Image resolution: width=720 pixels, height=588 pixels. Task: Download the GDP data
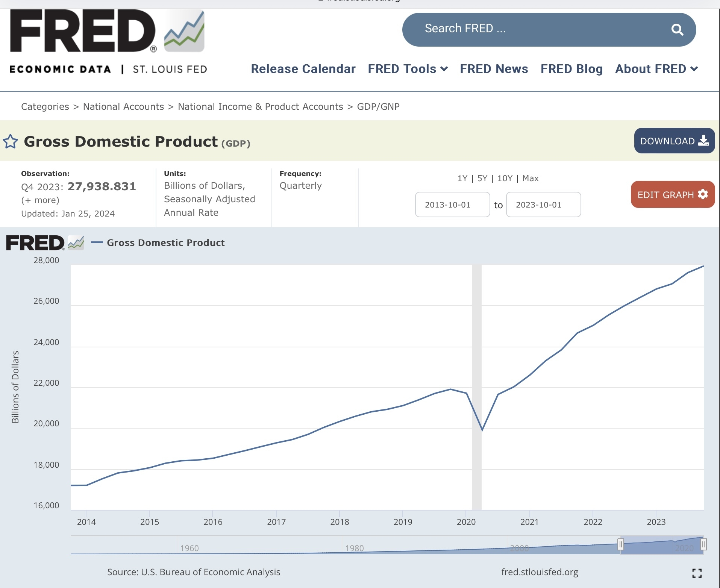click(674, 141)
